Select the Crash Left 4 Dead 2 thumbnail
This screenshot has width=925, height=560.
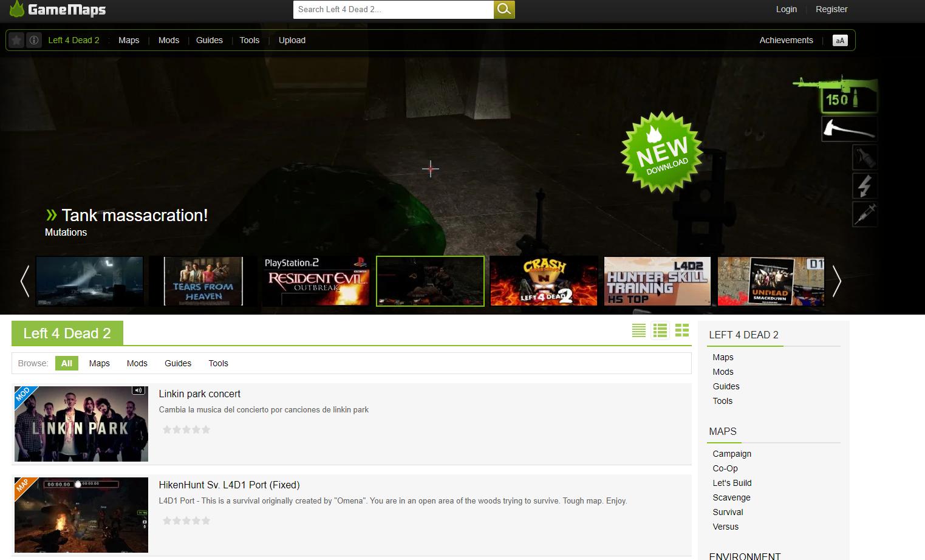544,281
